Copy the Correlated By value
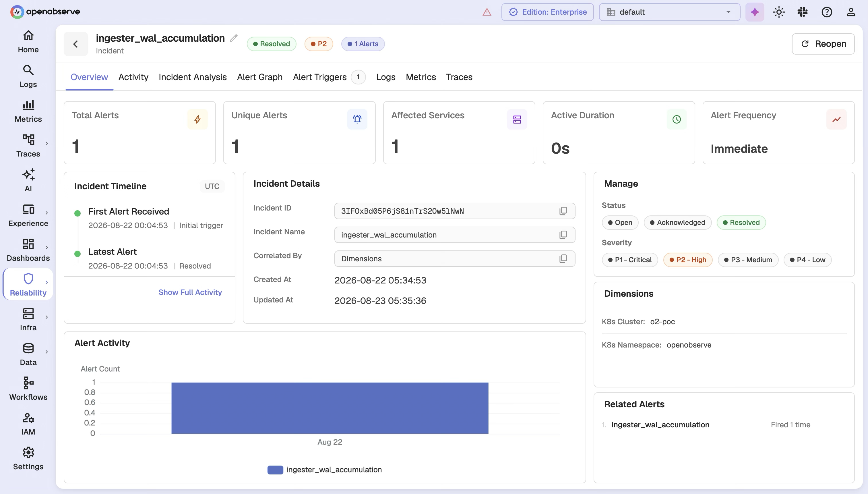The width and height of the screenshot is (868, 494). pos(563,258)
